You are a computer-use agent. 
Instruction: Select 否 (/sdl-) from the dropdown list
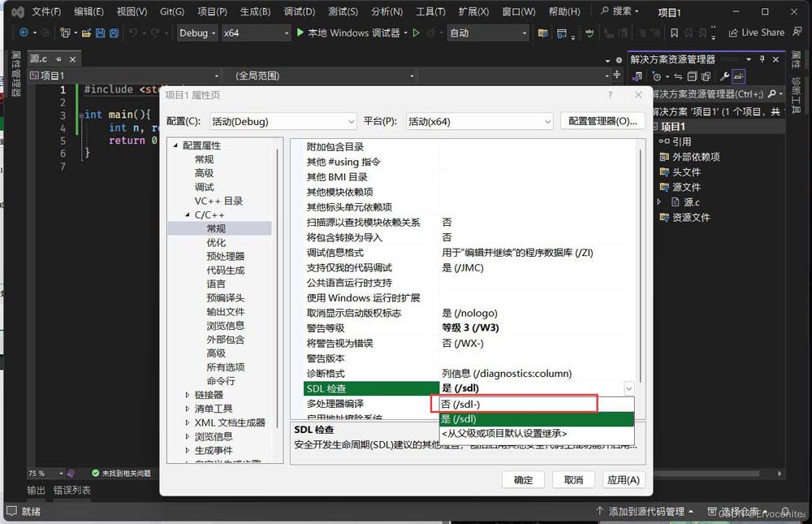click(537, 405)
